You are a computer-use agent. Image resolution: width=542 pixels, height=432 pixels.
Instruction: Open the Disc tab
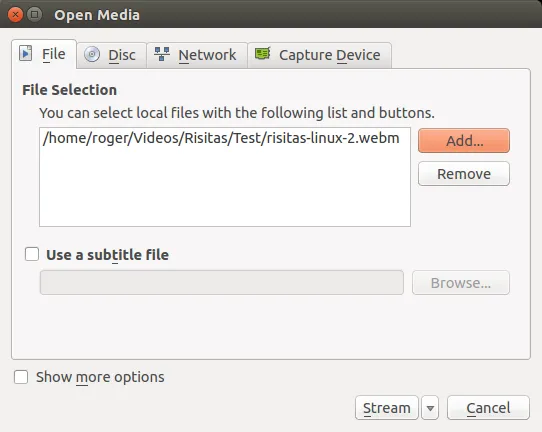112,55
